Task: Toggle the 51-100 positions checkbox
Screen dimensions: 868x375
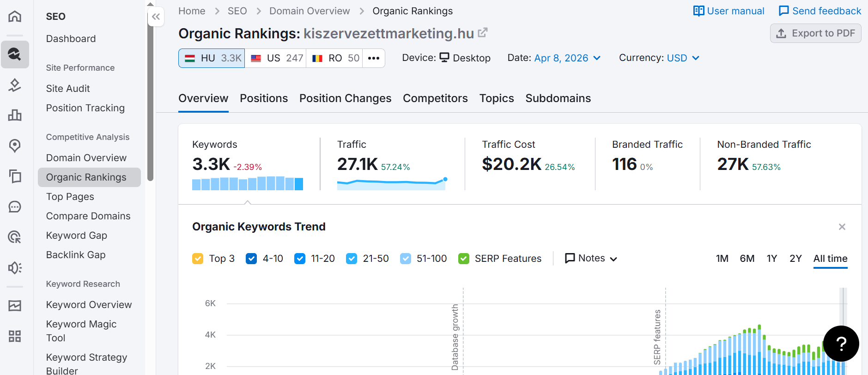Action: click(x=406, y=259)
